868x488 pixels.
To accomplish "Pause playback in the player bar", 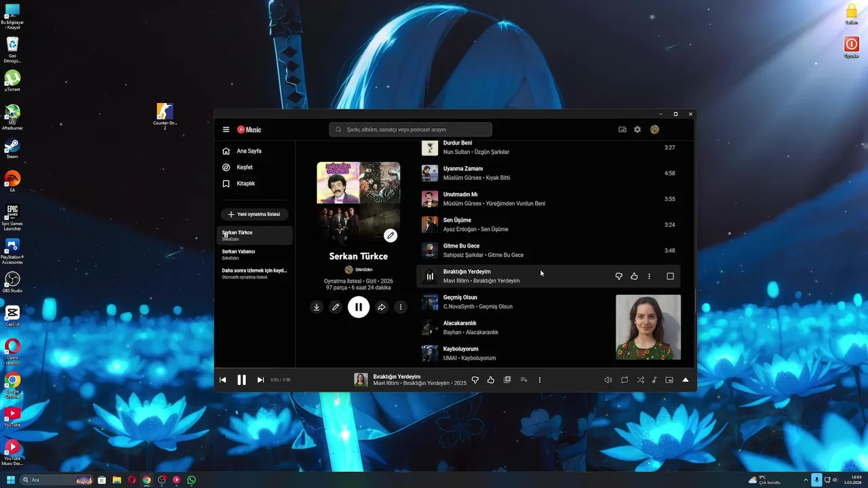I will [241, 380].
